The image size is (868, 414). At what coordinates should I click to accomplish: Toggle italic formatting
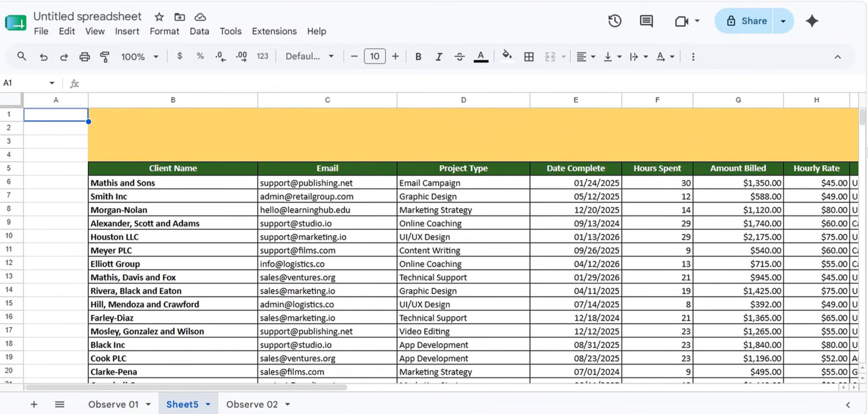439,57
